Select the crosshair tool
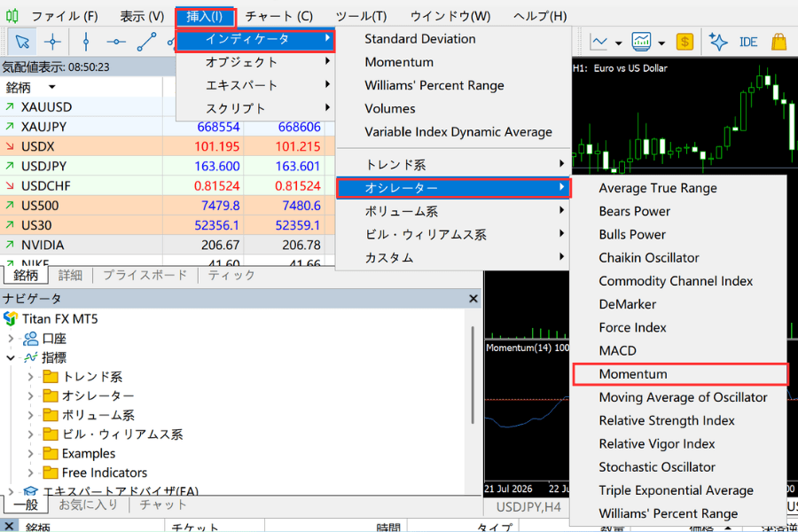 [x=52, y=42]
